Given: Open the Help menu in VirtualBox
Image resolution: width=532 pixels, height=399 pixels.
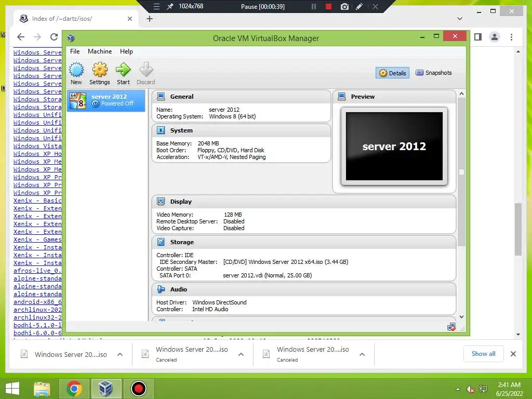Looking at the screenshot, I should [x=126, y=51].
